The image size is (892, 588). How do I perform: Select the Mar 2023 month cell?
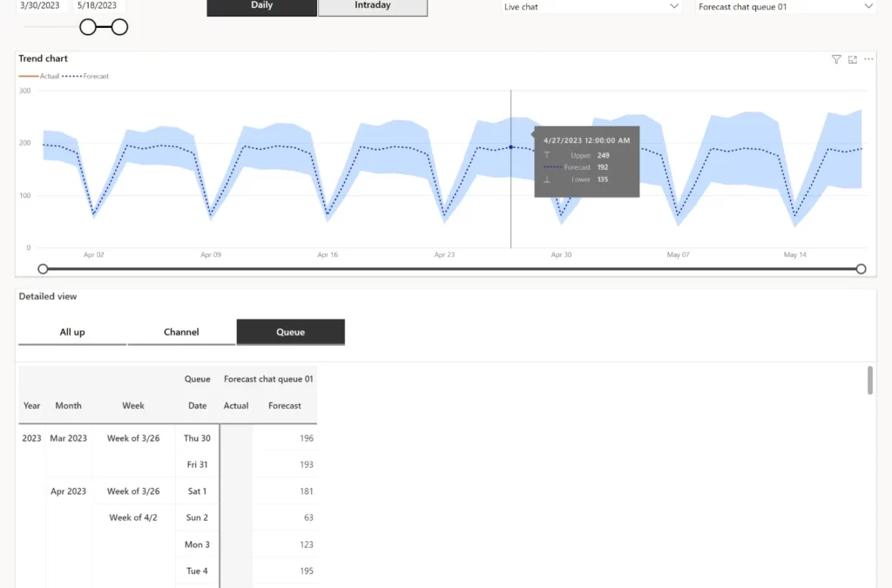coord(68,438)
